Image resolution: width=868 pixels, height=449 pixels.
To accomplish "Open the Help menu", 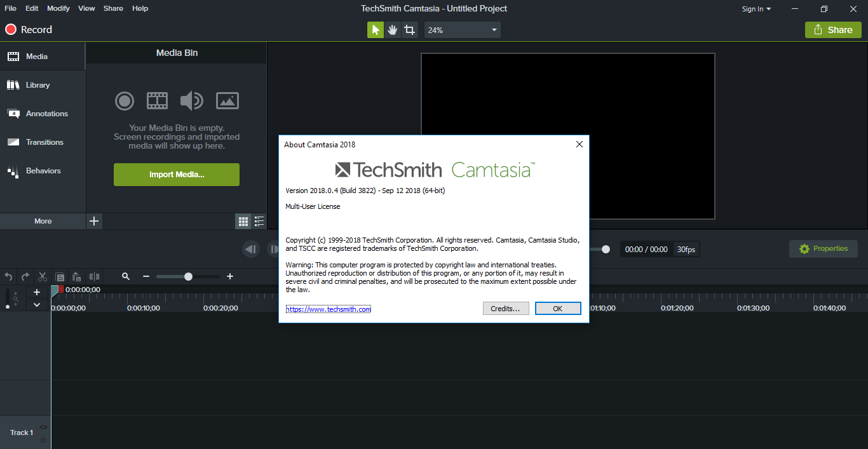I will [140, 8].
